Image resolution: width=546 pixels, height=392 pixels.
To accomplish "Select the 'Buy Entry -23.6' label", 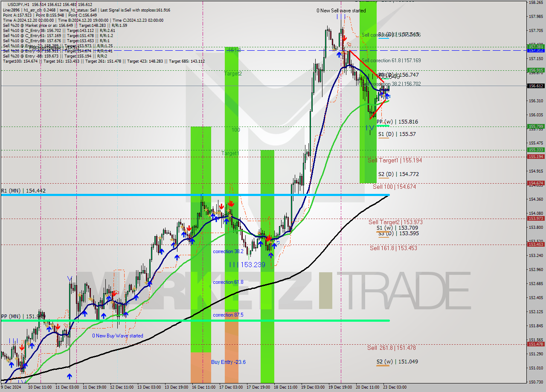I will [x=228, y=362].
